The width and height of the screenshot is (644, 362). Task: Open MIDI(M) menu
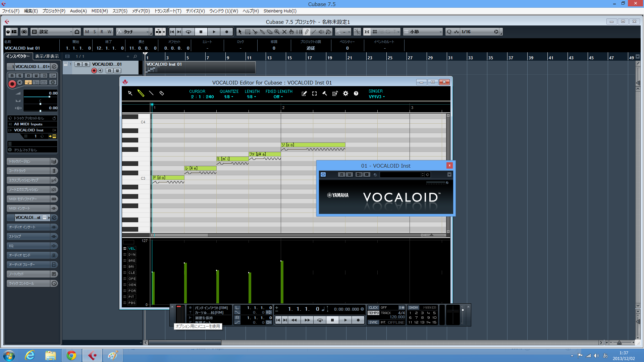pyautogui.click(x=100, y=11)
